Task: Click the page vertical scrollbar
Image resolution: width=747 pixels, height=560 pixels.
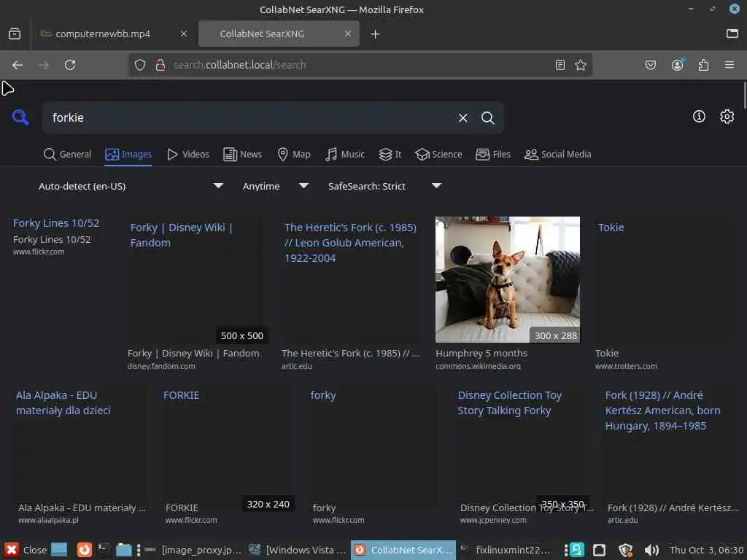Action: [744, 96]
